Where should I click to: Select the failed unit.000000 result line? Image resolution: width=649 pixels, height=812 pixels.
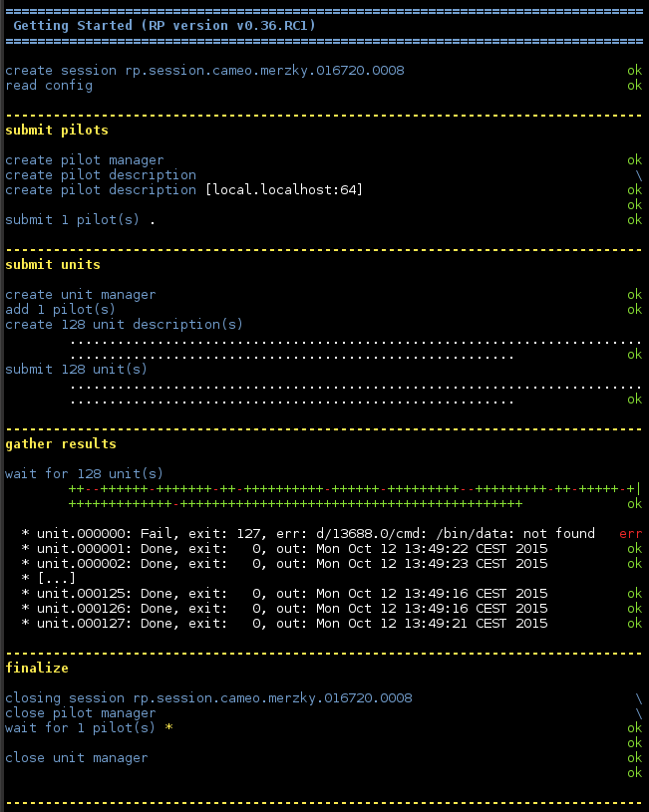pos(308,533)
